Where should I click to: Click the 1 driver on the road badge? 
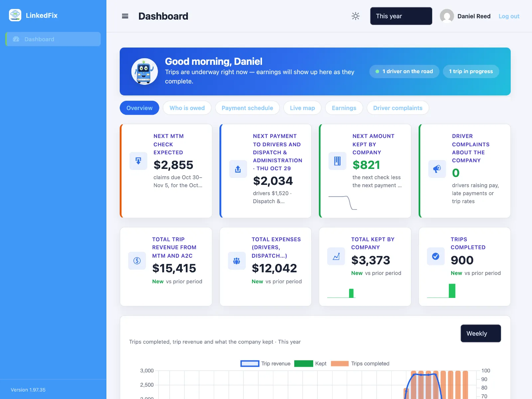tap(404, 71)
